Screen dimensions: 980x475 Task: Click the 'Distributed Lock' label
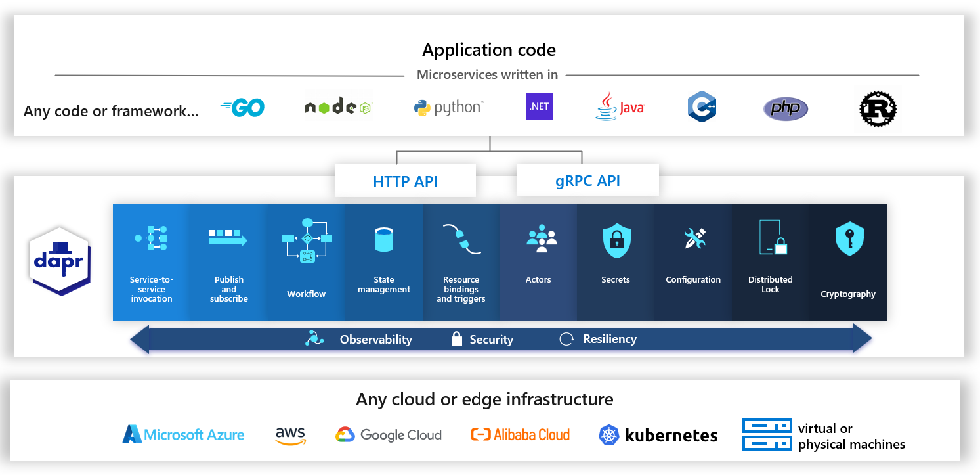(x=771, y=284)
